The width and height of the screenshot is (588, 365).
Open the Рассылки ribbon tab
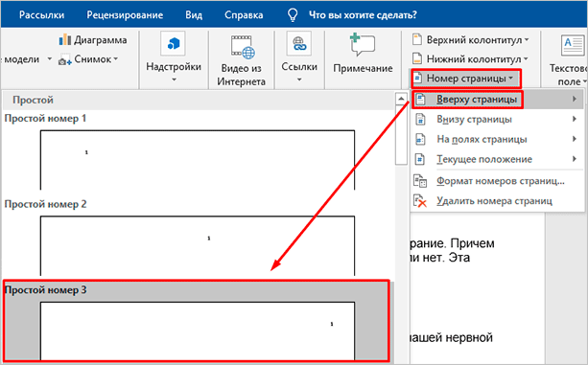pos(41,15)
